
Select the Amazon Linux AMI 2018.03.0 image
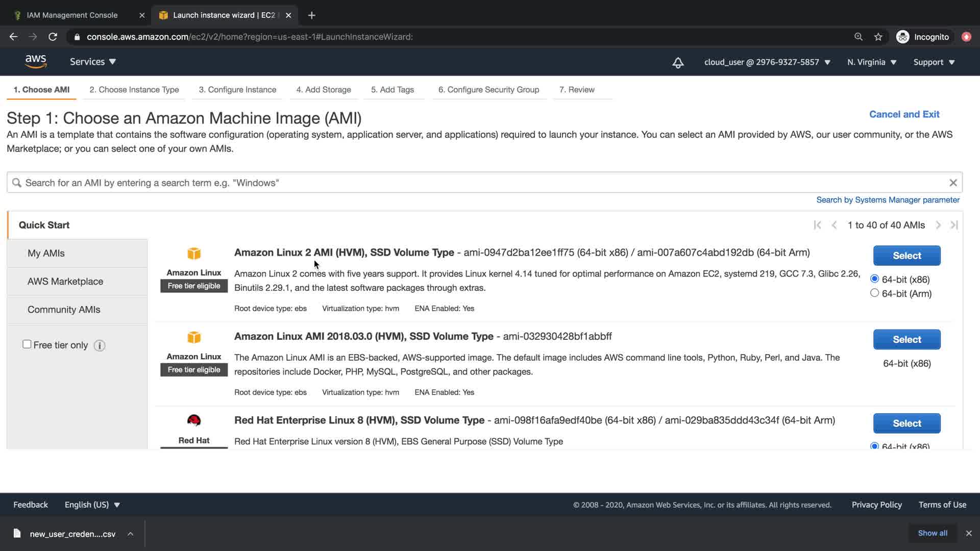point(906,339)
